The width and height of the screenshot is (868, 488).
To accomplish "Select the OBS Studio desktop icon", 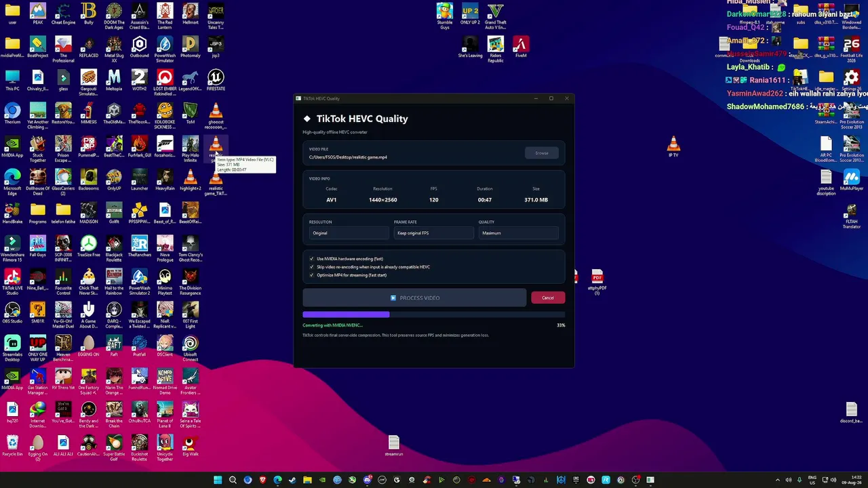I will (x=12, y=313).
